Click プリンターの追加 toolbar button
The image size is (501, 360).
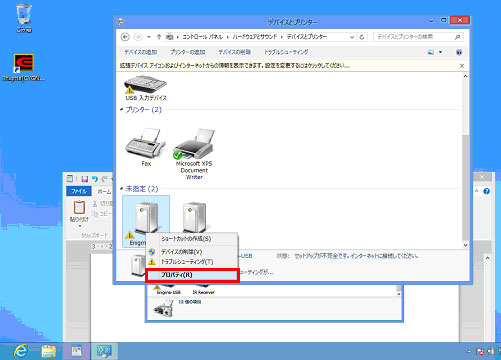click(187, 52)
